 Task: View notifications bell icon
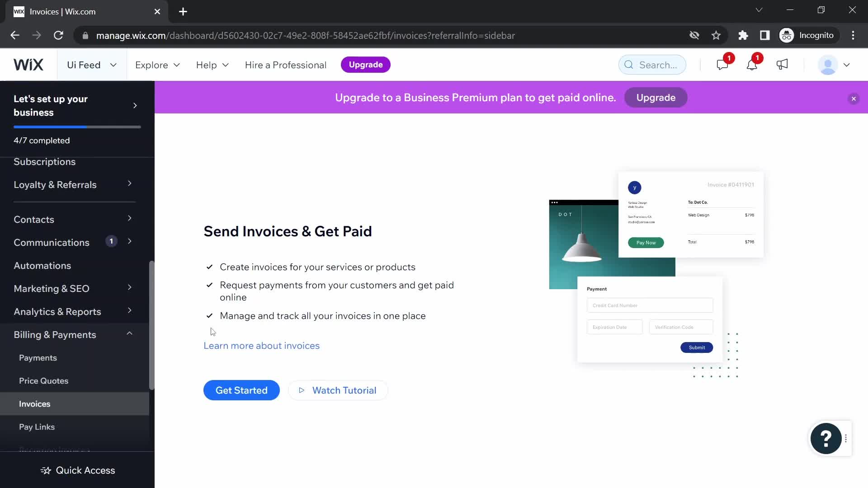(x=751, y=65)
